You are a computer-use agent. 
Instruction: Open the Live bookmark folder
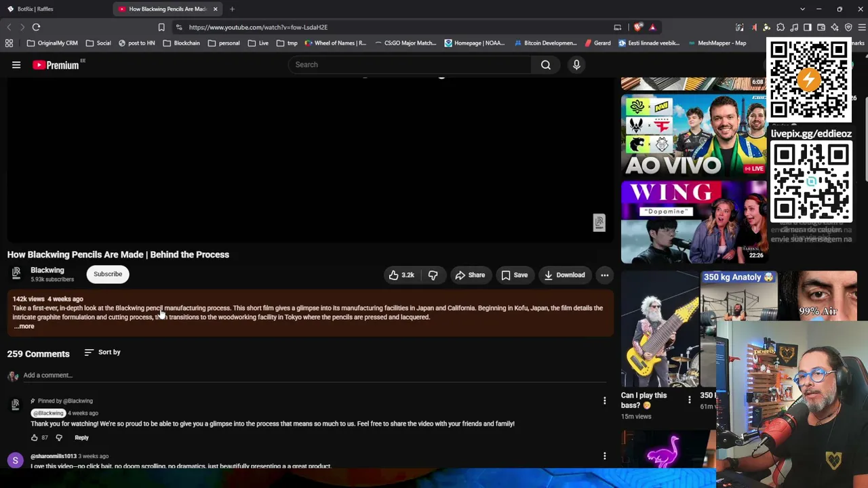point(258,43)
